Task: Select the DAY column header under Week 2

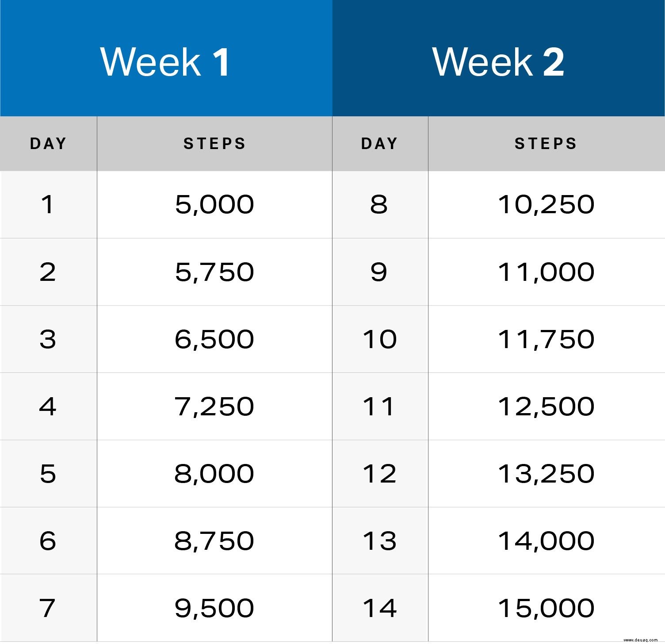Action: pyautogui.click(x=380, y=144)
